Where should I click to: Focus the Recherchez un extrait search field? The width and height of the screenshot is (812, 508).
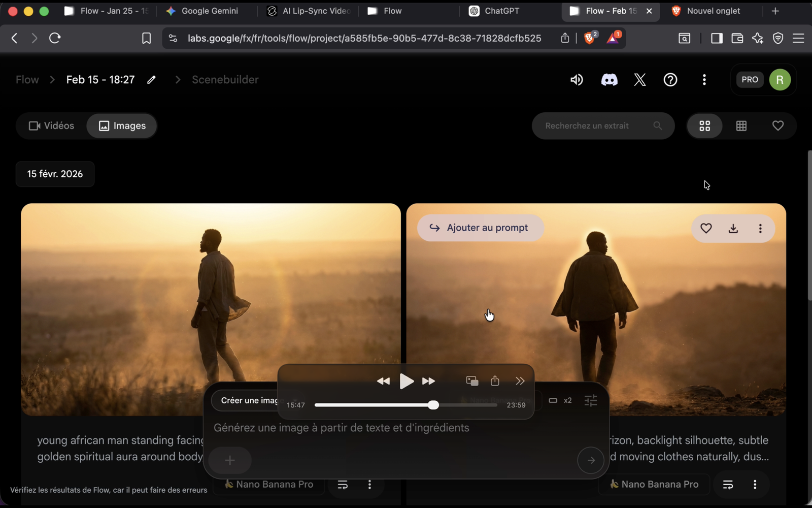[594, 126]
